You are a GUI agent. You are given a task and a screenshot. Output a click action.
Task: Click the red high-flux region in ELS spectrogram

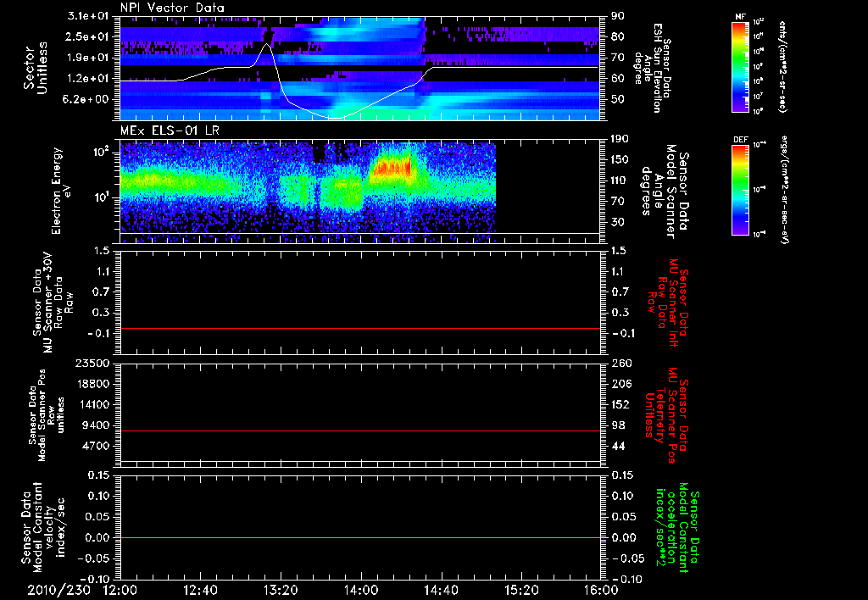(x=391, y=167)
